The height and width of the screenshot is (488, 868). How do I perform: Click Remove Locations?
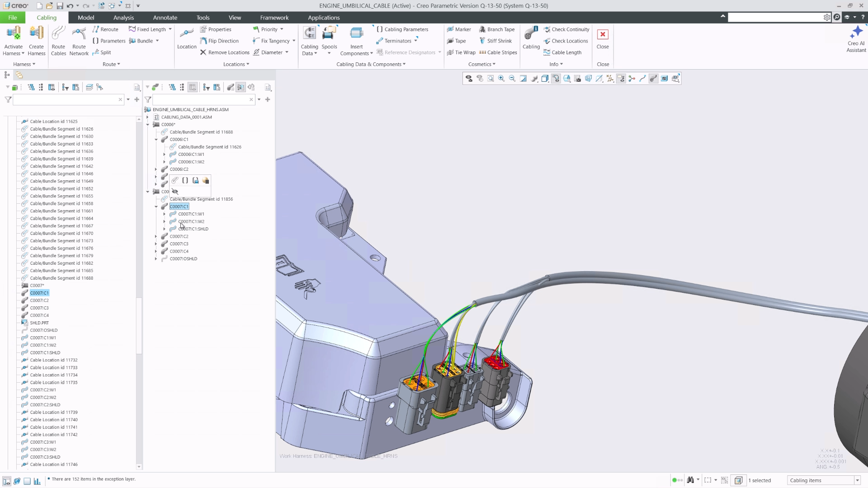(225, 52)
